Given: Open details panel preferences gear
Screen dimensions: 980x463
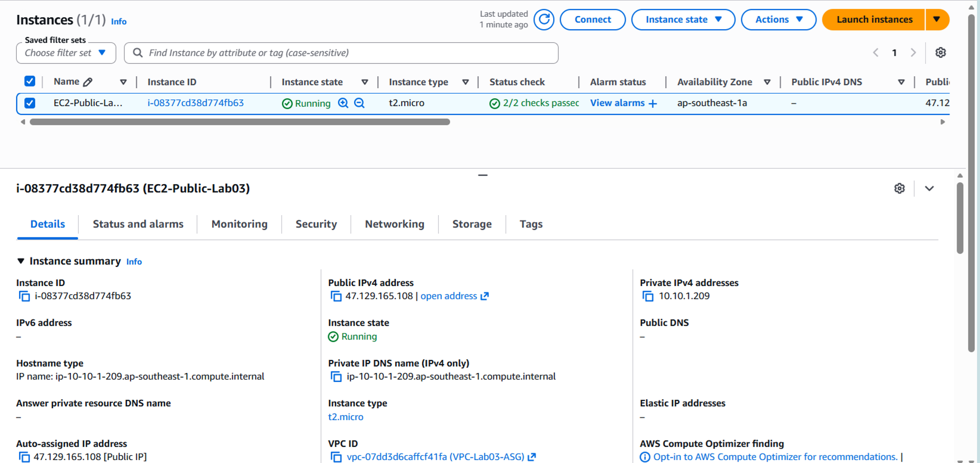Looking at the screenshot, I should pos(899,188).
